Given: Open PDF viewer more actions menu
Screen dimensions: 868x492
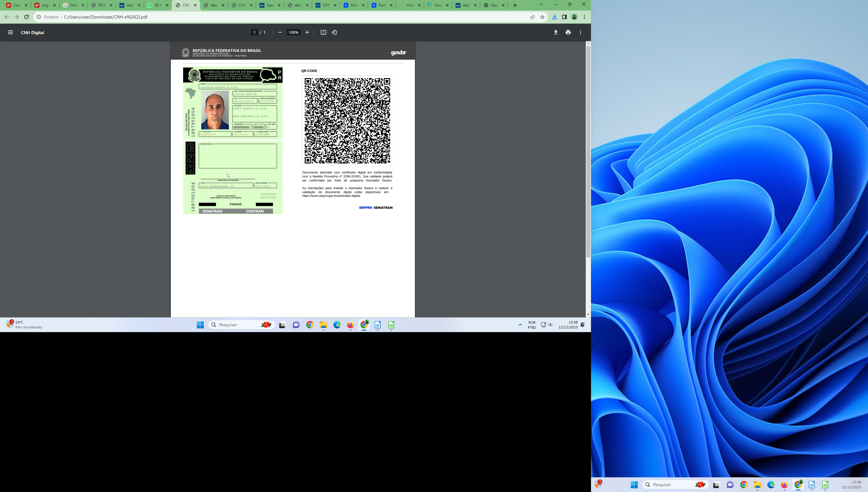Looking at the screenshot, I should 581,32.
